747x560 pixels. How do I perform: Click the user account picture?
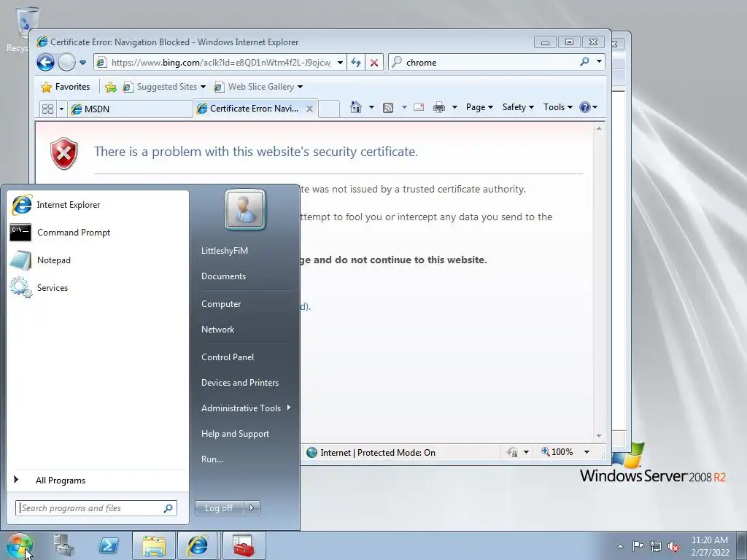pyautogui.click(x=245, y=209)
